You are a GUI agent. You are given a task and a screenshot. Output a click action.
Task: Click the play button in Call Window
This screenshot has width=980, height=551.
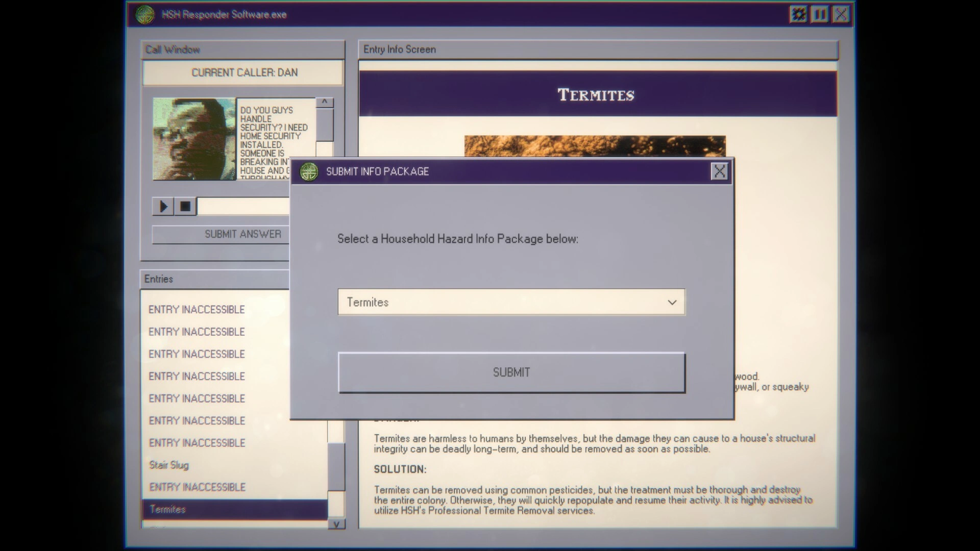point(163,206)
